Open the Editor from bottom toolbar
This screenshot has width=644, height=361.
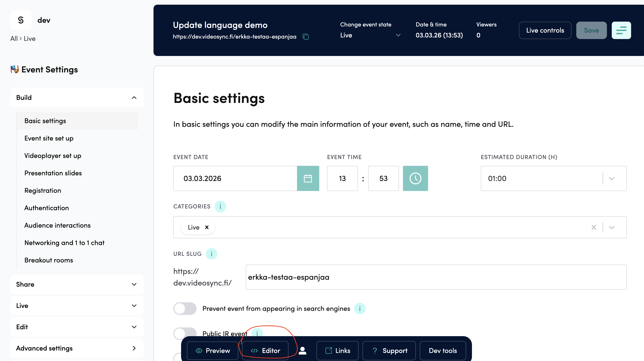click(x=265, y=351)
